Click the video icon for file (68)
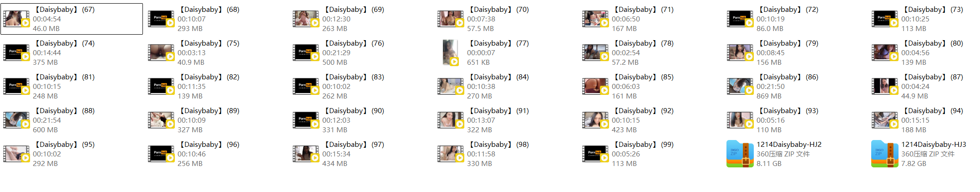This screenshot has height=192, width=980. pyautogui.click(x=161, y=19)
